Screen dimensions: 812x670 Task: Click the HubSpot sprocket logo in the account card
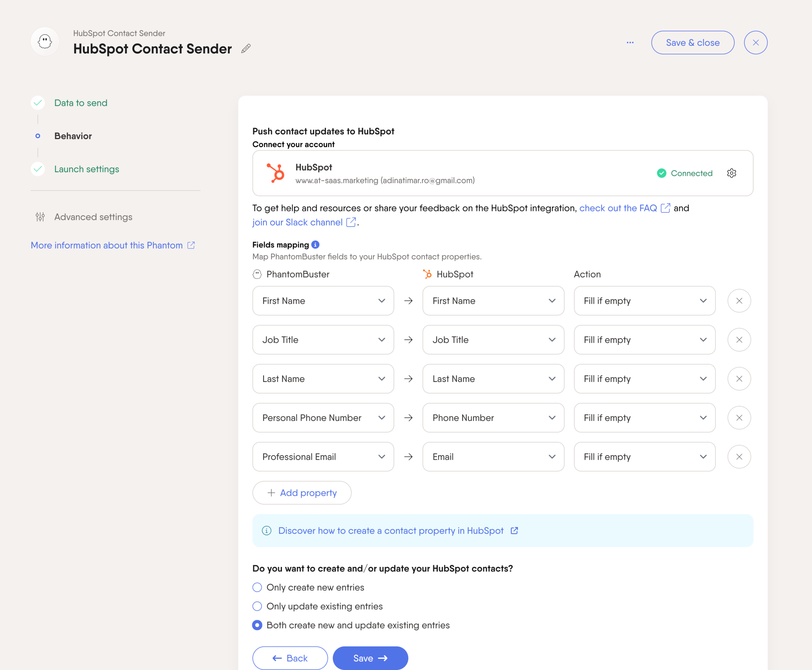coord(275,173)
